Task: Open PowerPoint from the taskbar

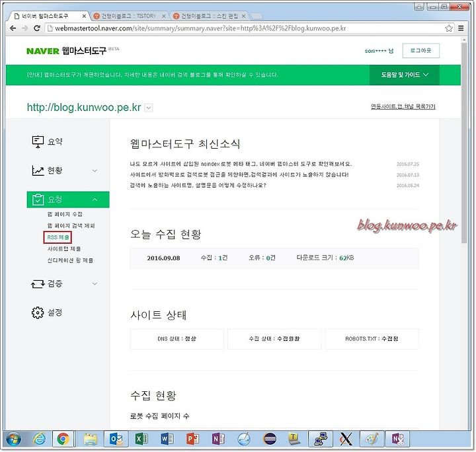Action: pos(192,439)
